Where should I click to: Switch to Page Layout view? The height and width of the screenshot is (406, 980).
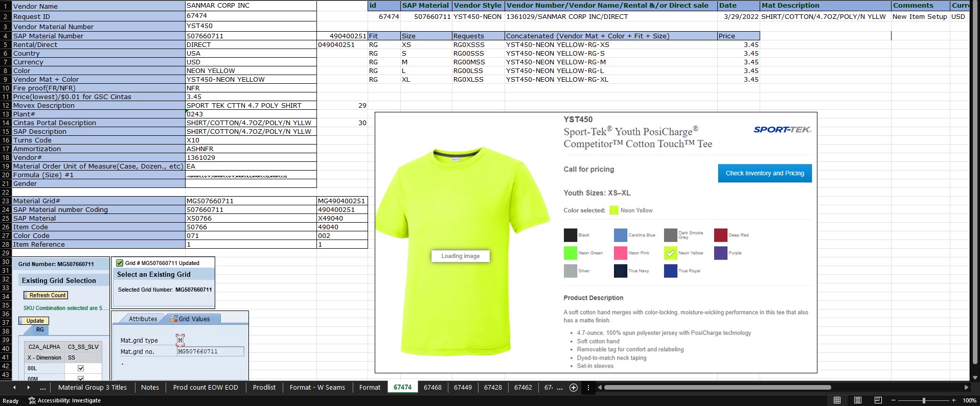pyautogui.click(x=858, y=400)
